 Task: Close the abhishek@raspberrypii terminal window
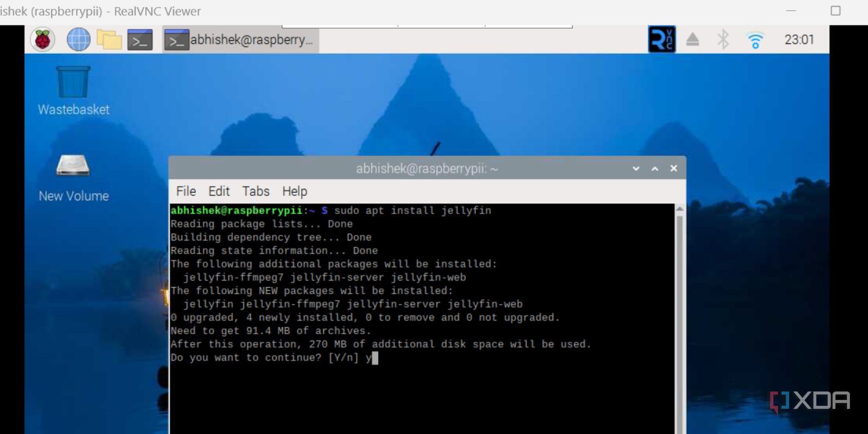click(674, 169)
